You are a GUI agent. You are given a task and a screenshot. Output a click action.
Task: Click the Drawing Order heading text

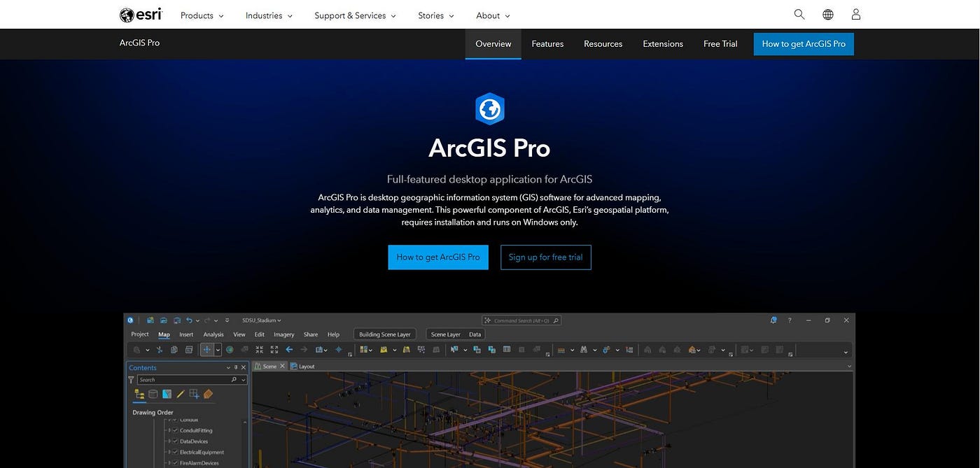coord(153,413)
